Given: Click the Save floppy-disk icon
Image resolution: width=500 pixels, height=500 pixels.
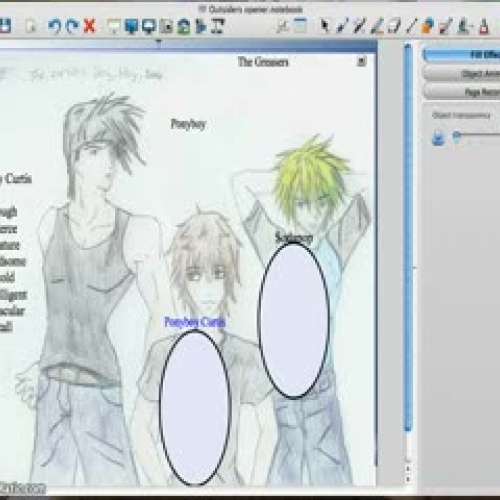Looking at the screenshot, I should click(x=5, y=26).
